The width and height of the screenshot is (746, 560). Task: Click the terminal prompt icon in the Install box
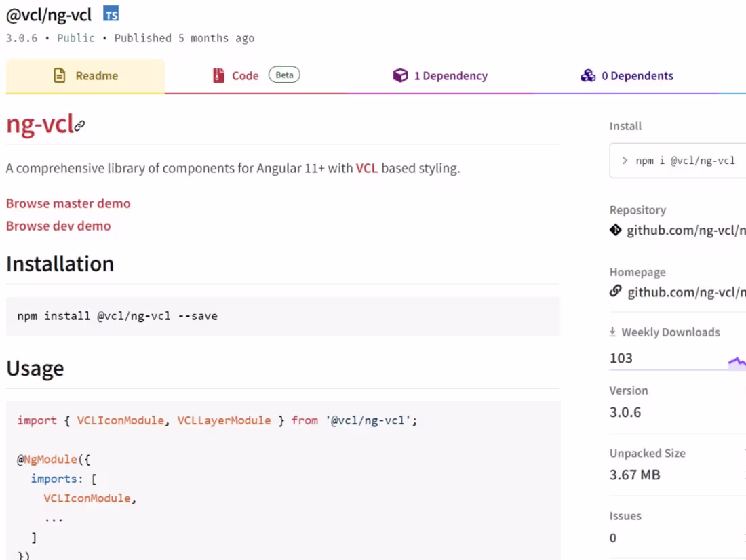click(x=625, y=161)
